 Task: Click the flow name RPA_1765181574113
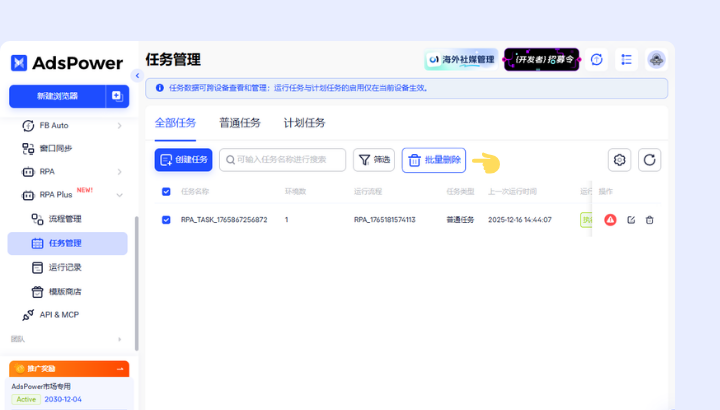click(385, 220)
